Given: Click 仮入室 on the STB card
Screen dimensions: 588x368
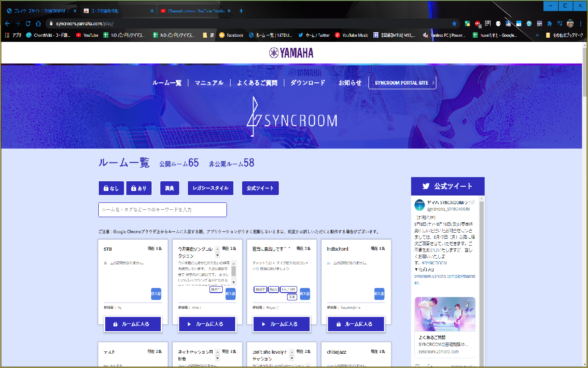Looking at the screenshot, I should pyautogui.click(x=156, y=293).
